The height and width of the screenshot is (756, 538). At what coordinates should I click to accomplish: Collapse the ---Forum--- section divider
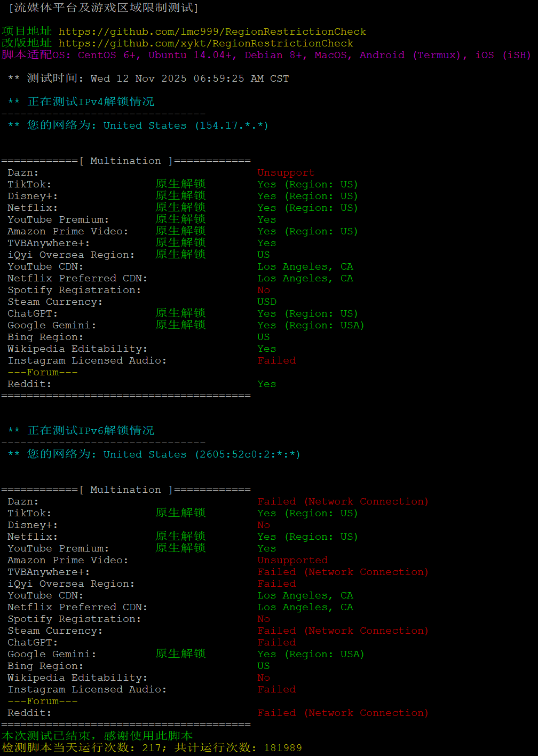pyautogui.click(x=42, y=372)
